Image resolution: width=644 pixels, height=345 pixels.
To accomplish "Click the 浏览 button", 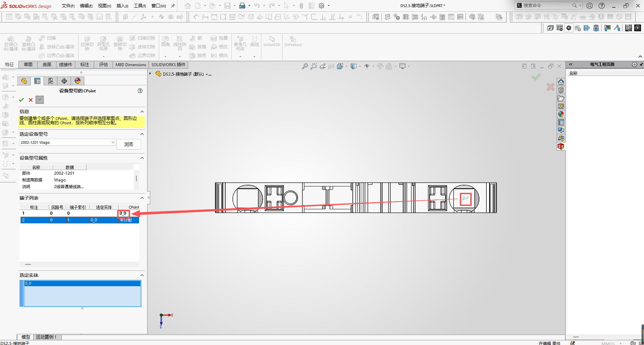I will [x=129, y=144].
